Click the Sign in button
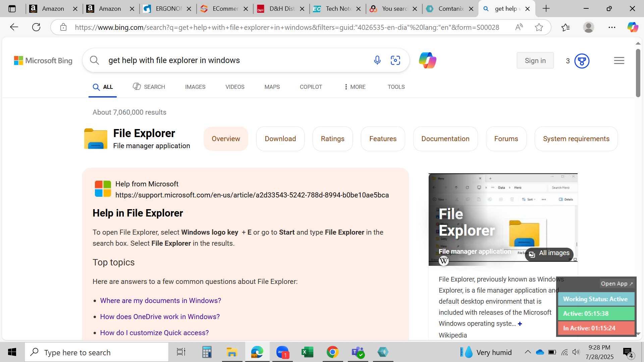The width and height of the screenshot is (644, 362). pos(535,61)
